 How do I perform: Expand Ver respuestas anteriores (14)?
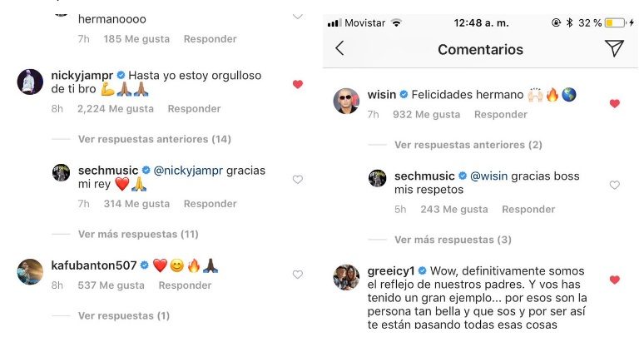tap(154, 139)
